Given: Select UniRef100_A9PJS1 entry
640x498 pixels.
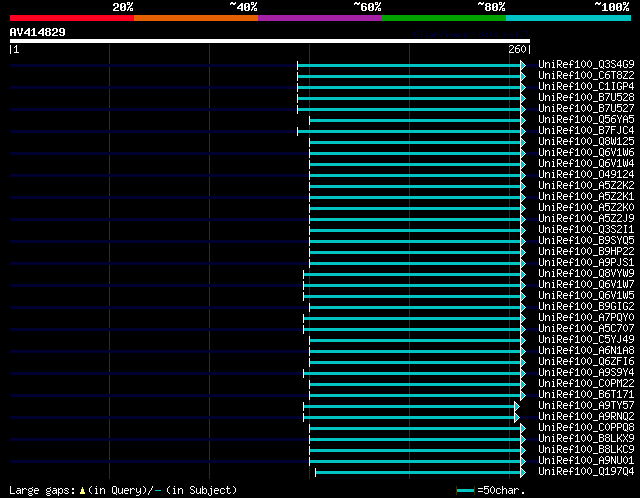Looking at the screenshot, I should [x=586, y=262].
